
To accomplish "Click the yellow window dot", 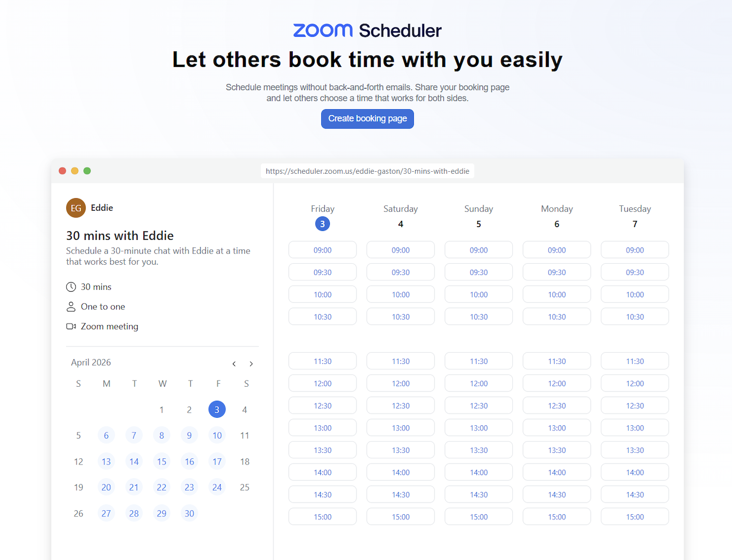I will [75, 171].
